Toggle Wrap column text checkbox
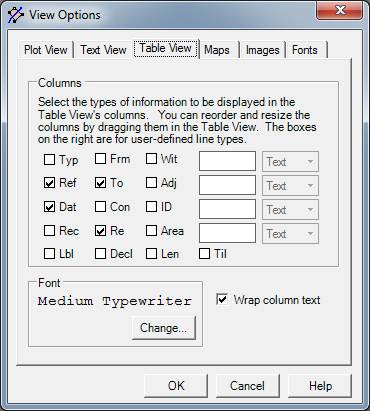 (222, 299)
